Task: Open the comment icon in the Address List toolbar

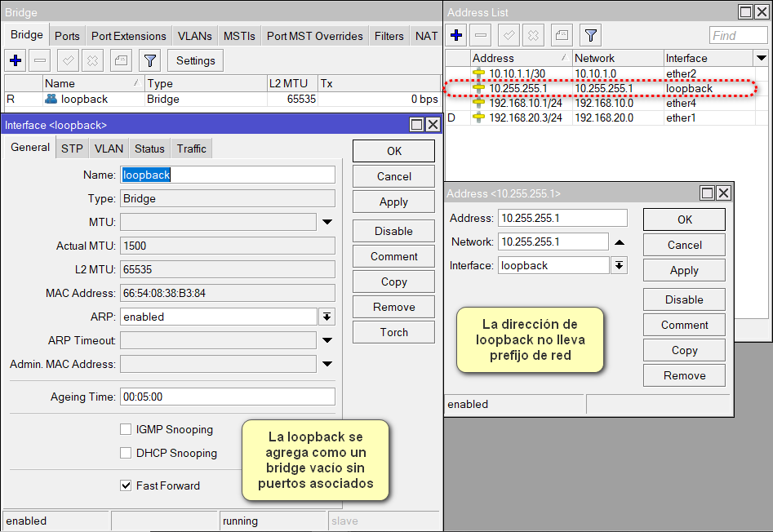Action: pos(560,34)
